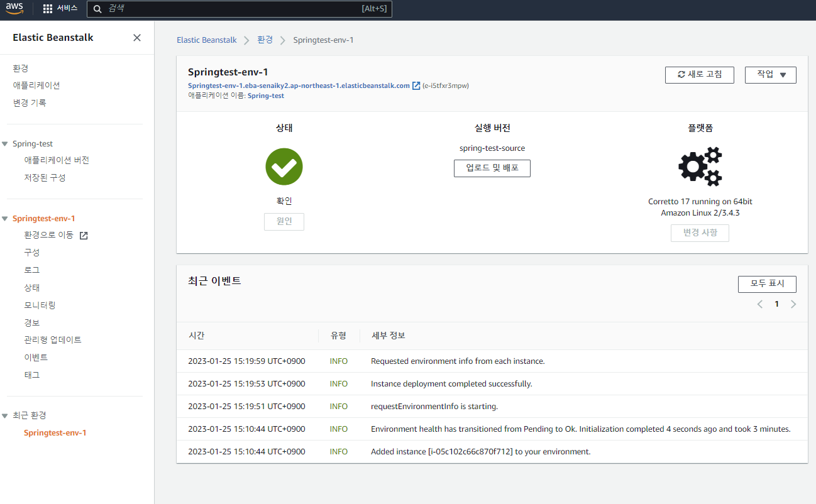Click external link icon next to 환경으로 이동
Screen dimensions: 816x504
pos(84,236)
